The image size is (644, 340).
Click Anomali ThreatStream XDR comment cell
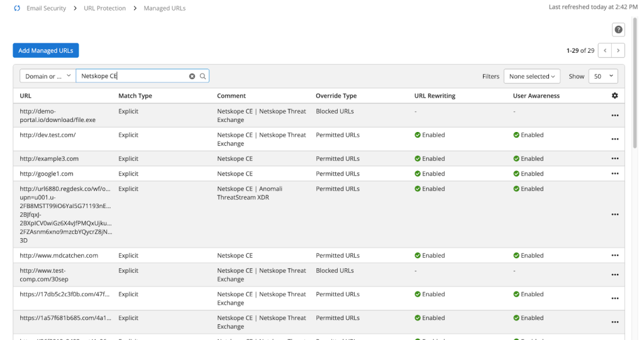coord(250,193)
